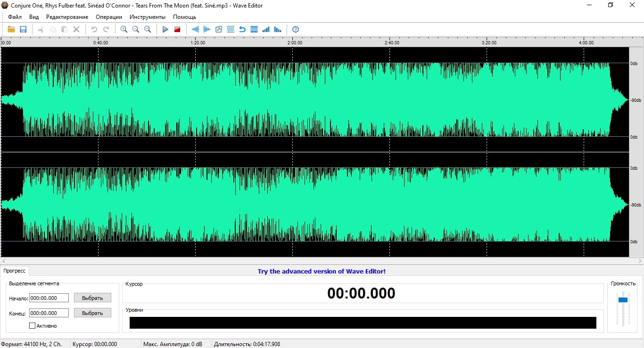Switch to the Прогресс tab
644x348 pixels.
pos(15,271)
